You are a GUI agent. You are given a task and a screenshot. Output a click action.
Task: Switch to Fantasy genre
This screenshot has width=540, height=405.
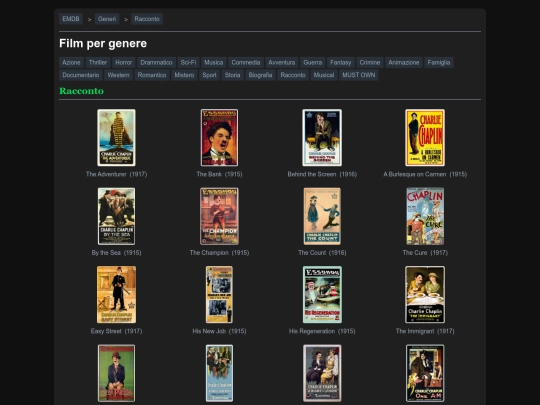coord(341,62)
